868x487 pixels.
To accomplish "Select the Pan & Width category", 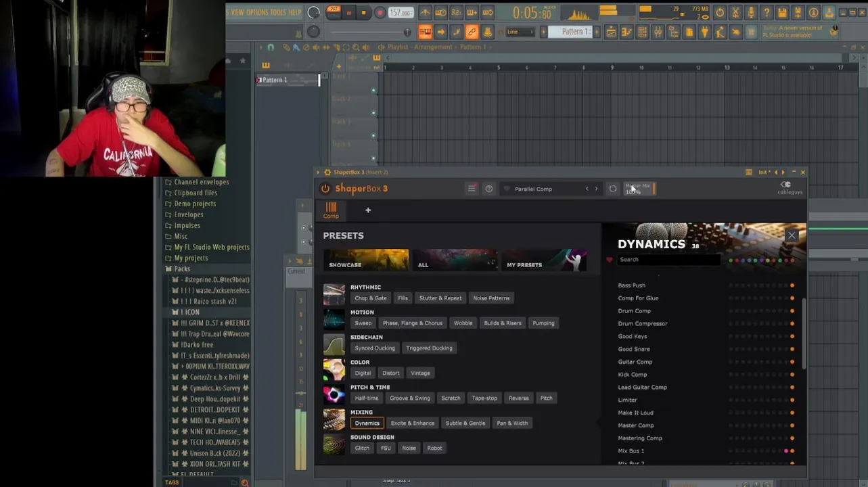I will pos(512,423).
